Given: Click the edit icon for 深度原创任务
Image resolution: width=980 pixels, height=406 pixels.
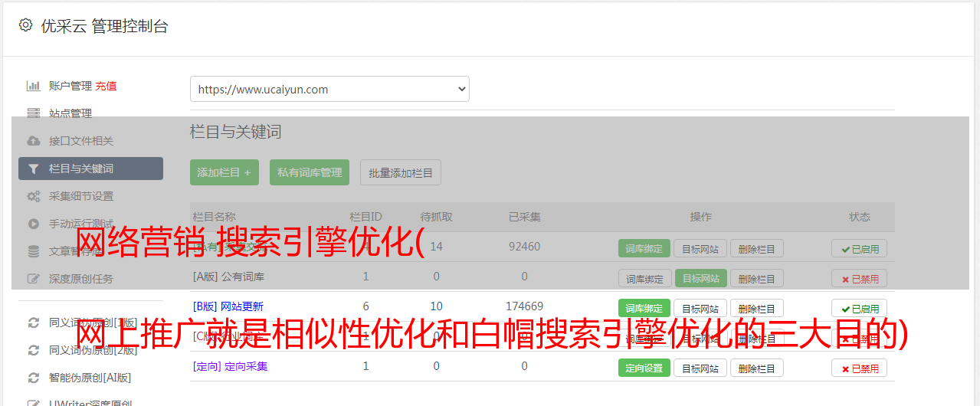Looking at the screenshot, I should coord(33,279).
